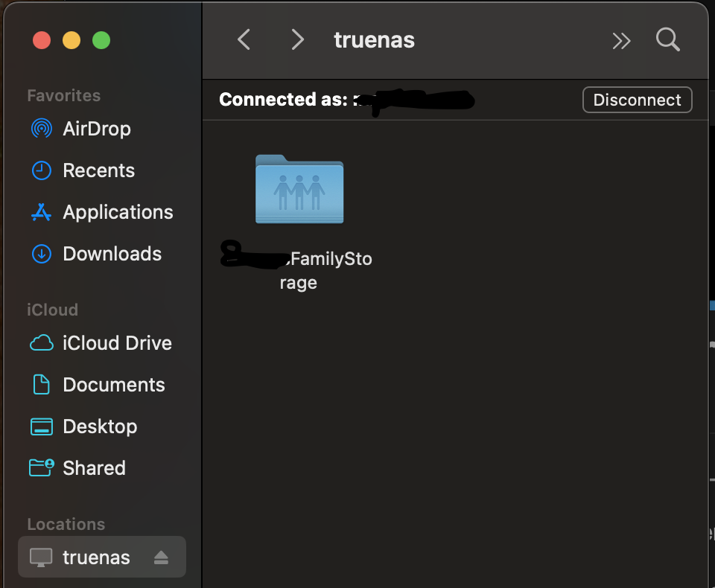Image resolution: width=715 pixels, height=588 pixels.
Task: Open the search magnifier
Action: coord(668,39)
